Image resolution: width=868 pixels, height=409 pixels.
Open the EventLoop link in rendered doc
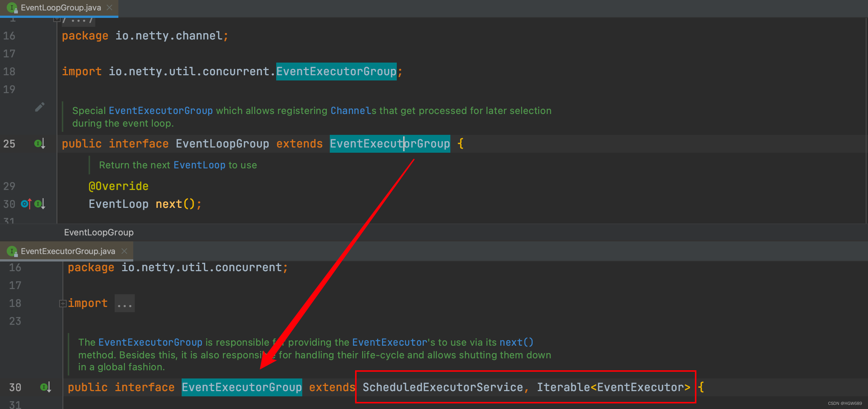point(200,165)
